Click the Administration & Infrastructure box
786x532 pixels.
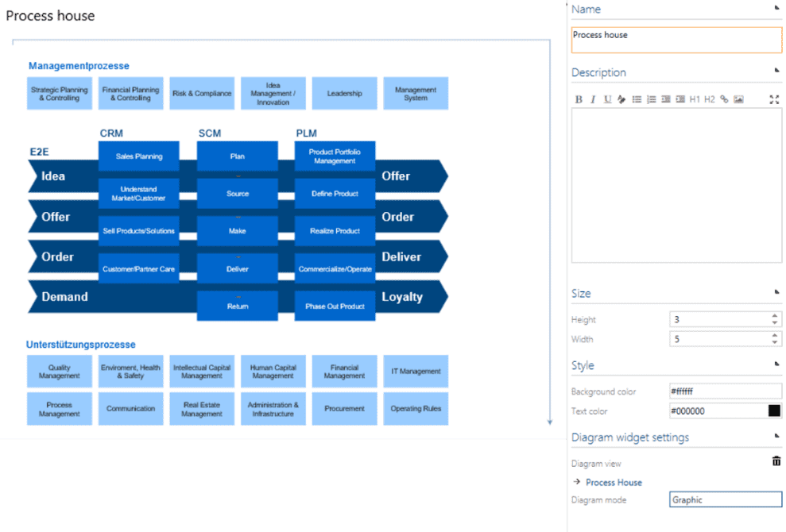point(273,409)
